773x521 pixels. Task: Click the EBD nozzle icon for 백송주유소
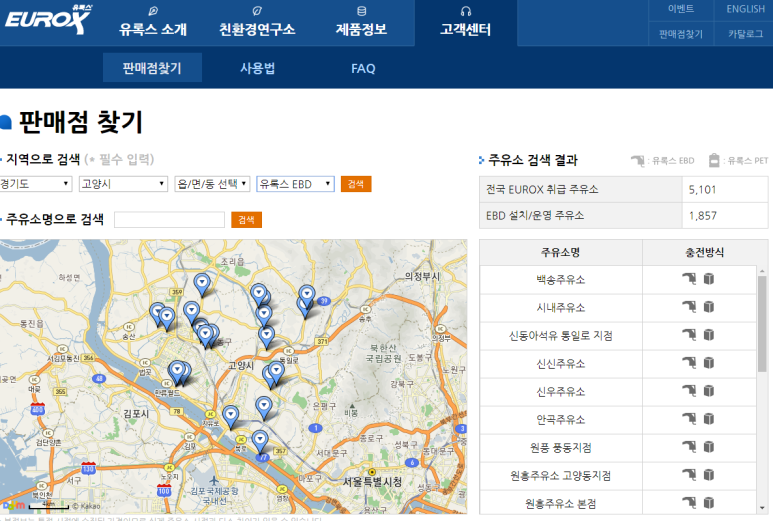point(689,278)
